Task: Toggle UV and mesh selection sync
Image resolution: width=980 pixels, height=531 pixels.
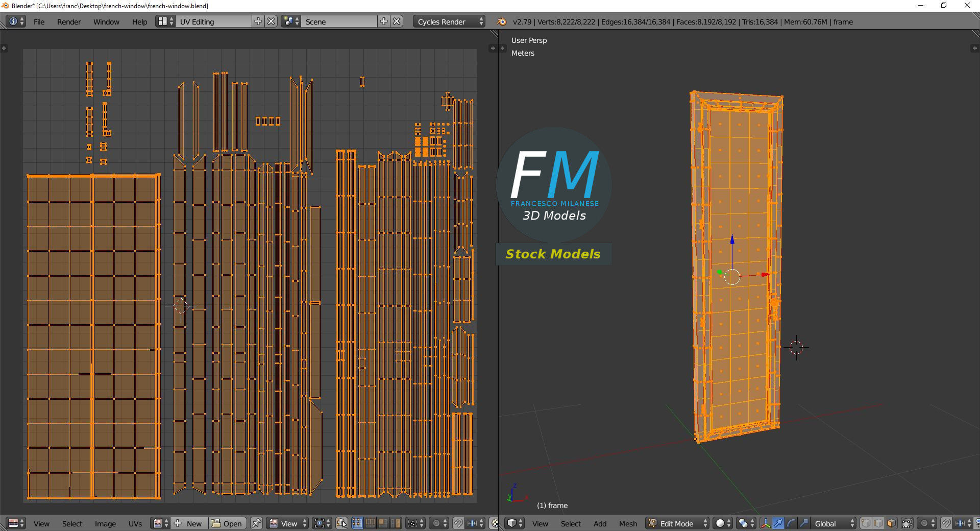Action: coord(341,523)
